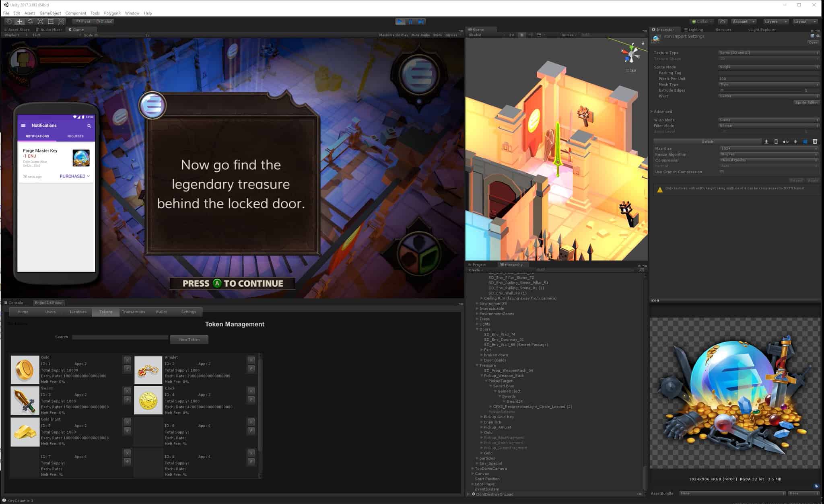Screen dimensions: 824x504
Task: Open the Layout dropdown
Action: [x=805, y=22]
